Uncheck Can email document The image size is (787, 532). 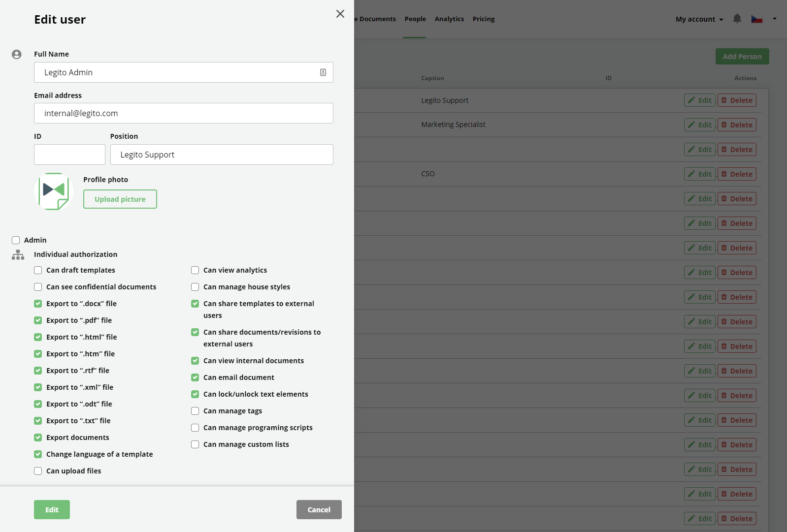pos(195,377)
